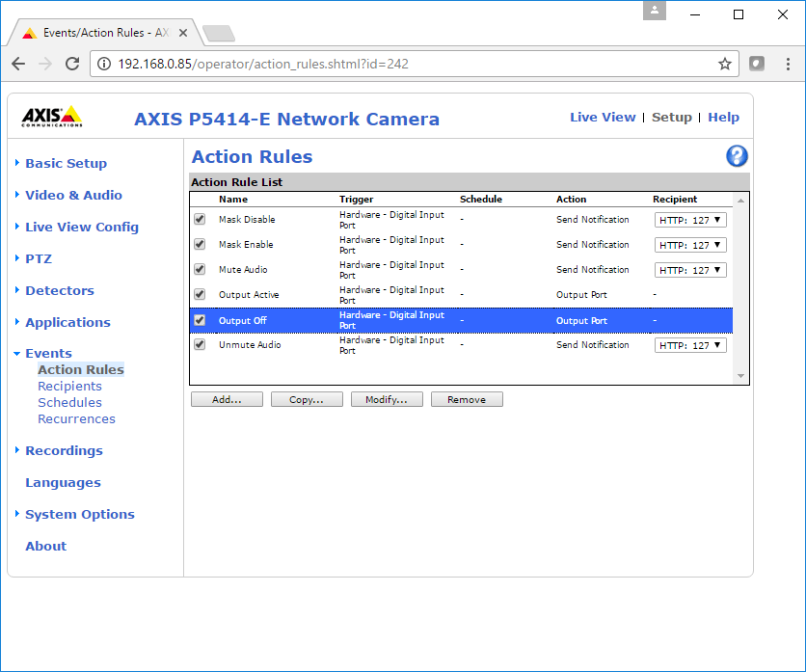806x672 pixels.
Task: Bookmark this page with the star icon
Action: point(725,64)
